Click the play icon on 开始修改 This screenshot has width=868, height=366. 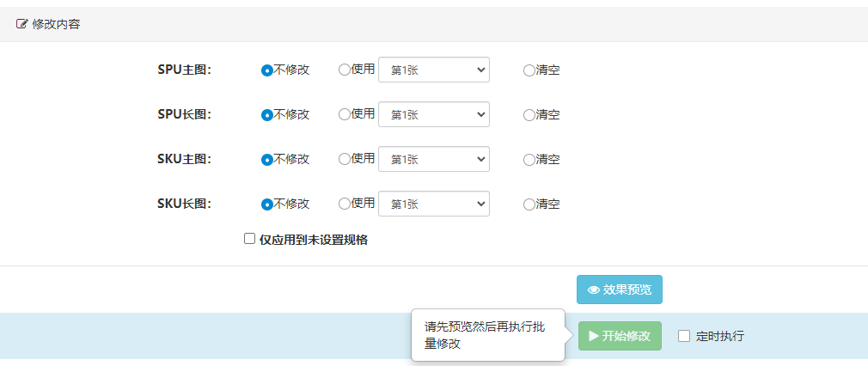point(593,336)
